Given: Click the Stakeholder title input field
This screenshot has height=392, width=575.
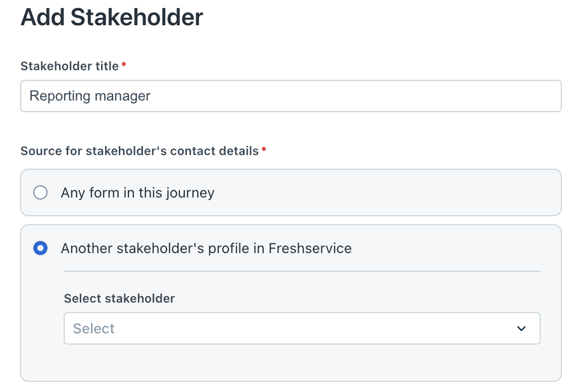Looking at the screenshot, I should tap(291, 96).
